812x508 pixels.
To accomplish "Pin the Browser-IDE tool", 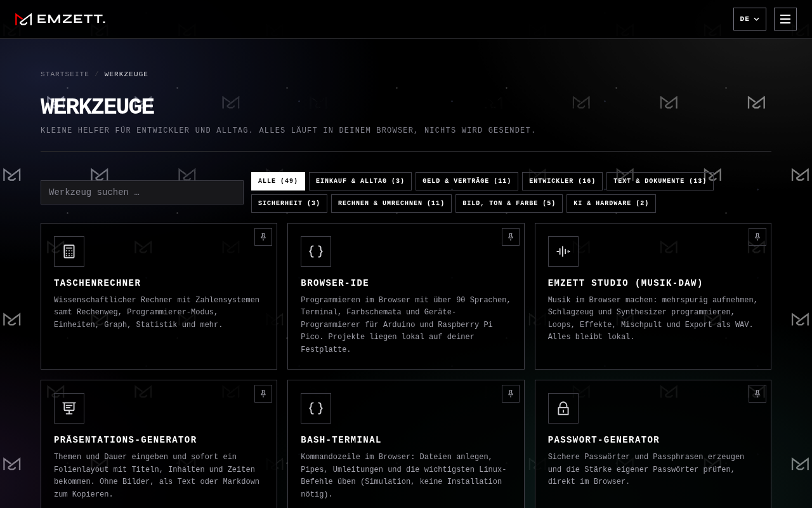I will (x=511, y=237).
